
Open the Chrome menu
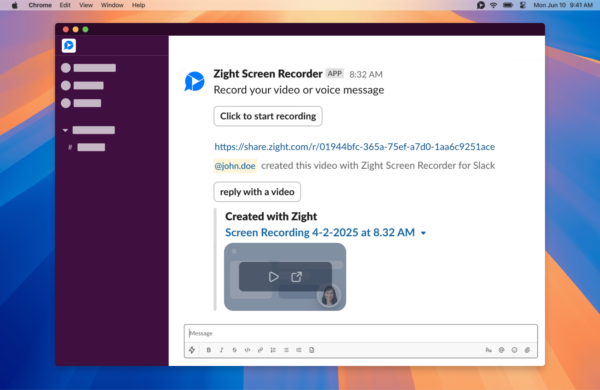point(40,5)
